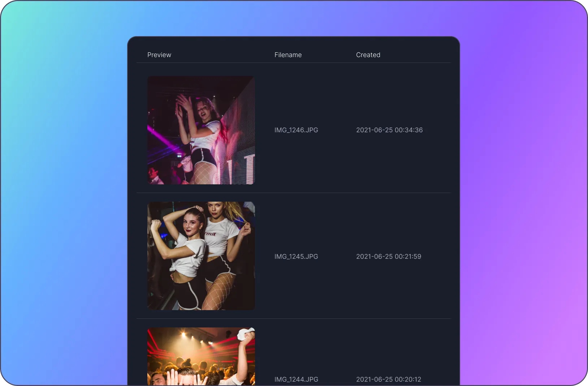This screenshot has width=588, height=386.
Task: Click the Preview column header
Action: click(x=159, y=55)
